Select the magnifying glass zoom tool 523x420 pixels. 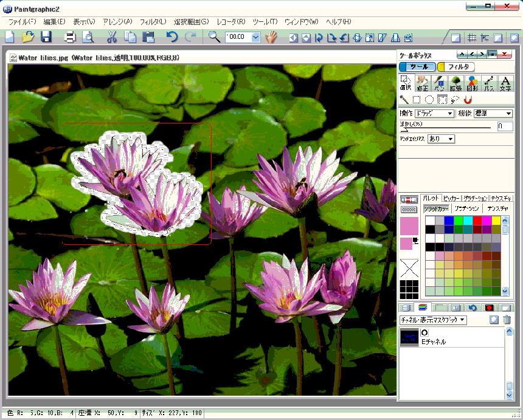point(214,36)
